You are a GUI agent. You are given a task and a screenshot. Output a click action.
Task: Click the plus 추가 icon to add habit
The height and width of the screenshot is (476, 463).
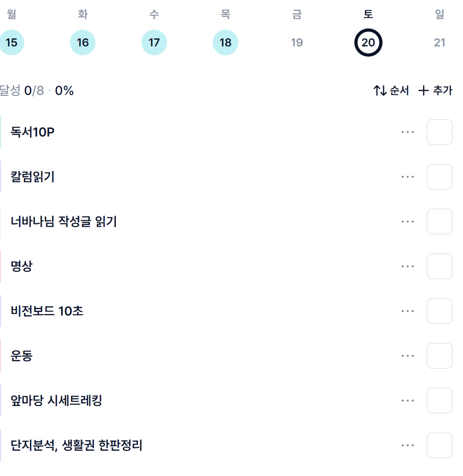click(424, 90)
